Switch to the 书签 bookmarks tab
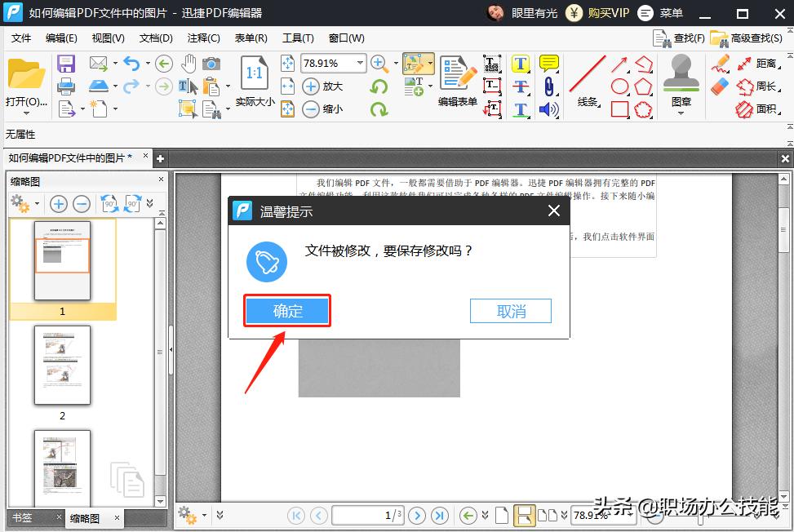The height and width of the screenshot is (532, 794). coord(22,518)
